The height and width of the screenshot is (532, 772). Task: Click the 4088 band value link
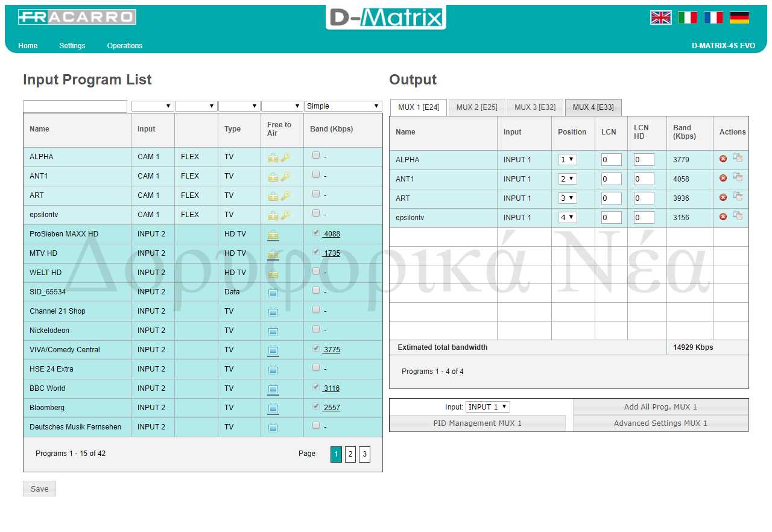pyautogui.click(x=332, y=234)
